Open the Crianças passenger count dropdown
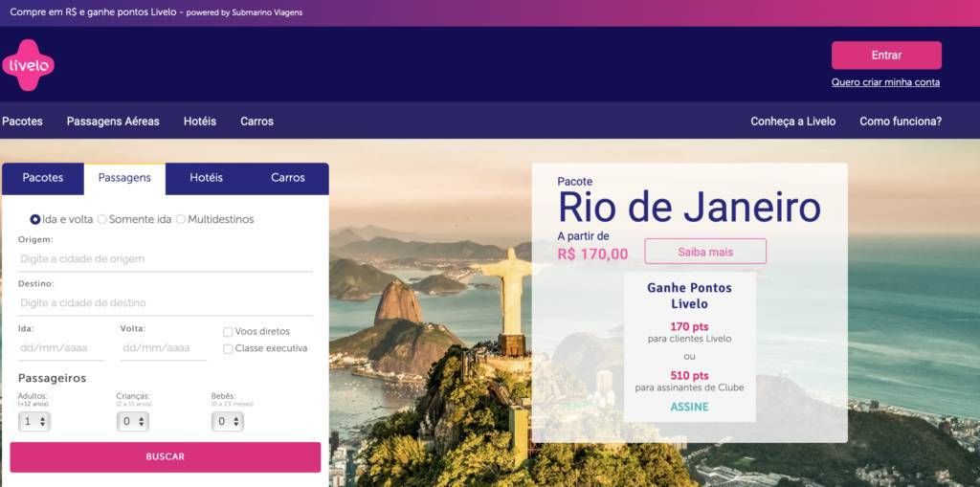Image resolution: width=980 pixels, height=487 pixels. click(132, 421)
